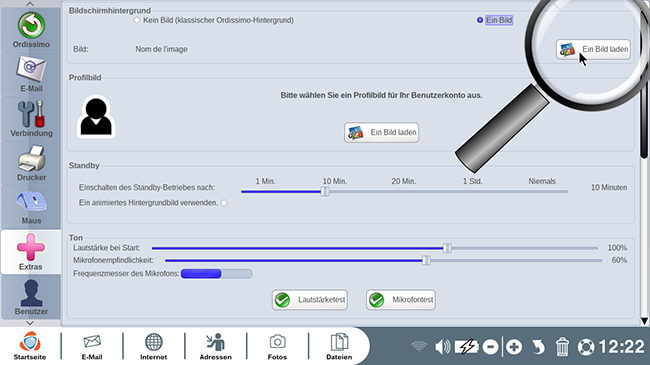
Task: Enable the animated Hintergrundbild checkbox
Action: click(x=224, y=203)
